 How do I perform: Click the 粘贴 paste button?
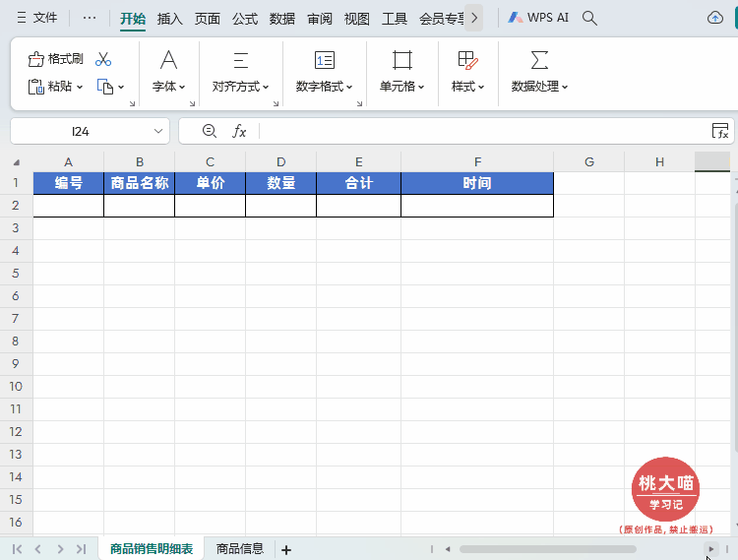pos(49,87)
